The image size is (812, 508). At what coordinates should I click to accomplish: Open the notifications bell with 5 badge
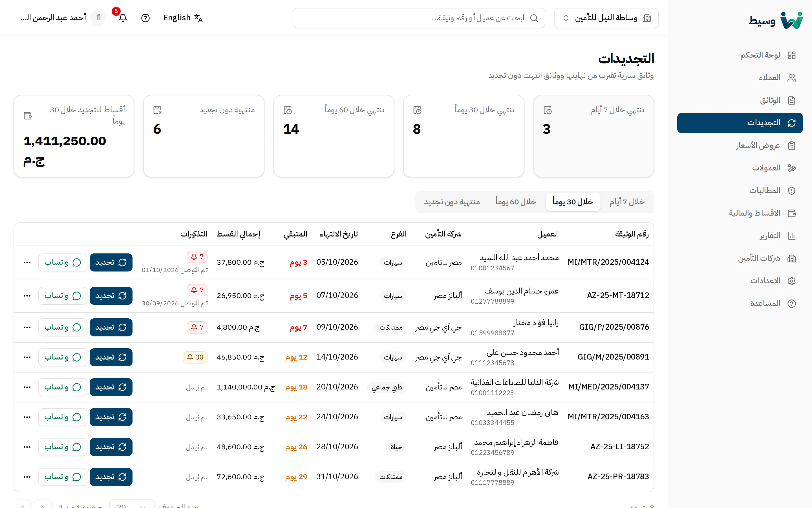(123, 18)
